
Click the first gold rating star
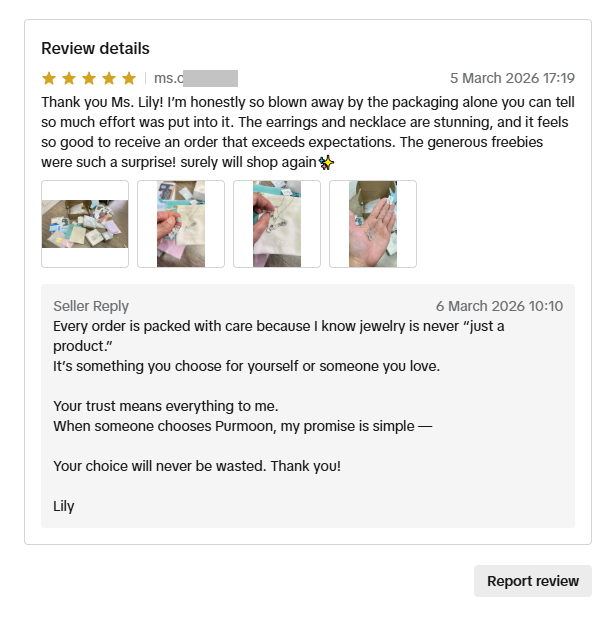(x=49, y=78)
